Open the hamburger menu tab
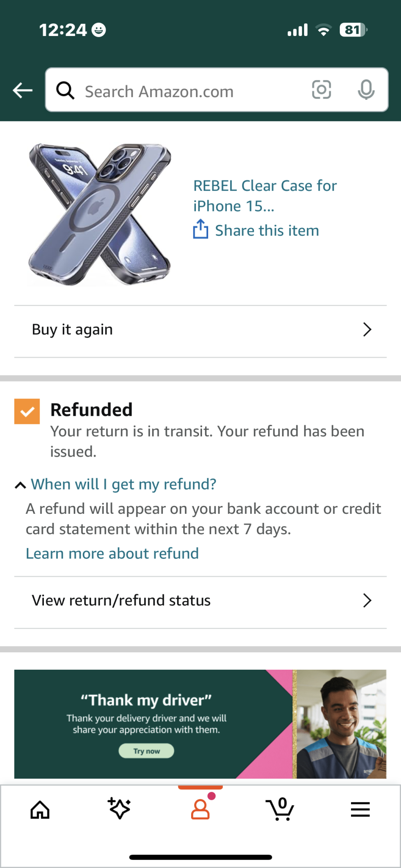 click(x=360, y=809)
